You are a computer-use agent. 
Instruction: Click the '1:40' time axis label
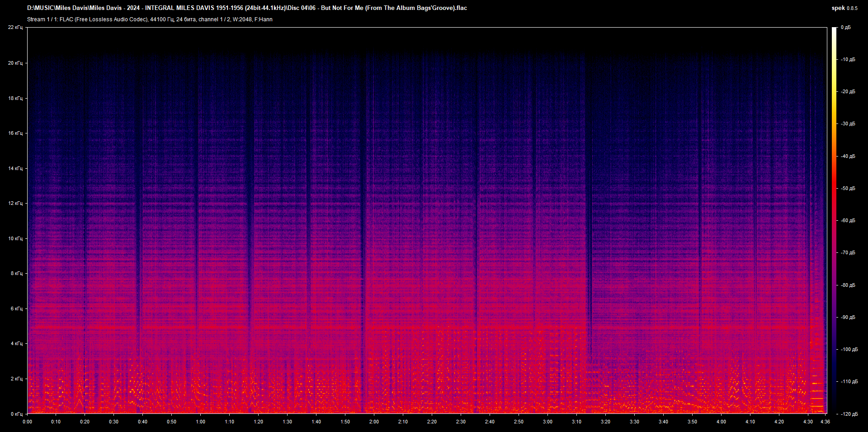tap(316, 422)
